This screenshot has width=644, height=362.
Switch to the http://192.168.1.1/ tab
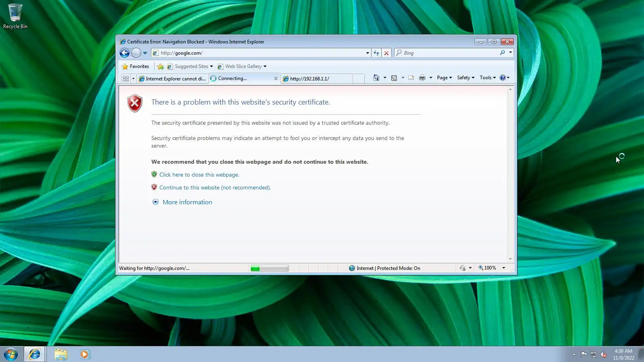click(317, 78)
